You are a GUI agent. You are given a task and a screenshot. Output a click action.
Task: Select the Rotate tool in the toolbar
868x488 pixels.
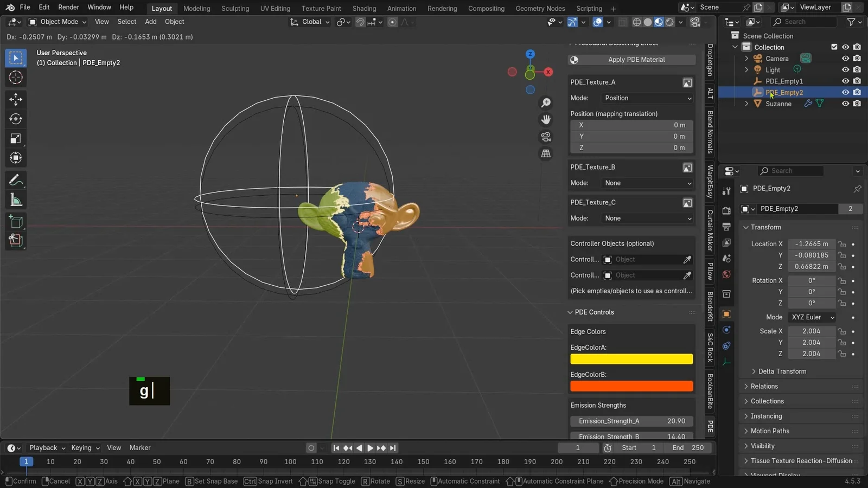(x=16, y=119)
